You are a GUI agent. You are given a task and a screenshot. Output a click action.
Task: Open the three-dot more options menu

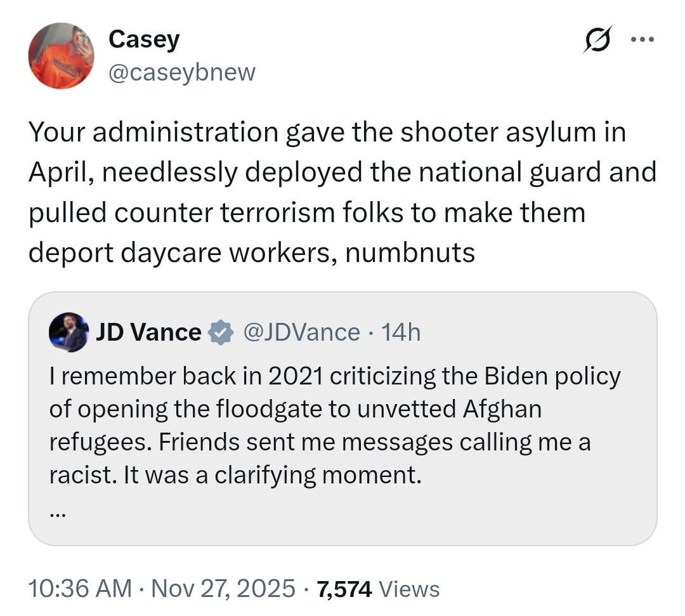coord(642,39)
